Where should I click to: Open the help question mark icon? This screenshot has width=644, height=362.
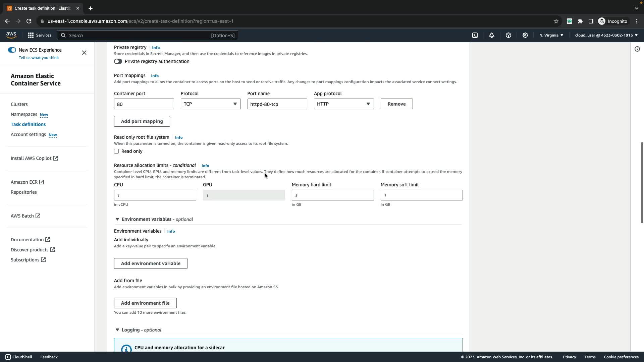pyautogui.click(x=508, y=35)
